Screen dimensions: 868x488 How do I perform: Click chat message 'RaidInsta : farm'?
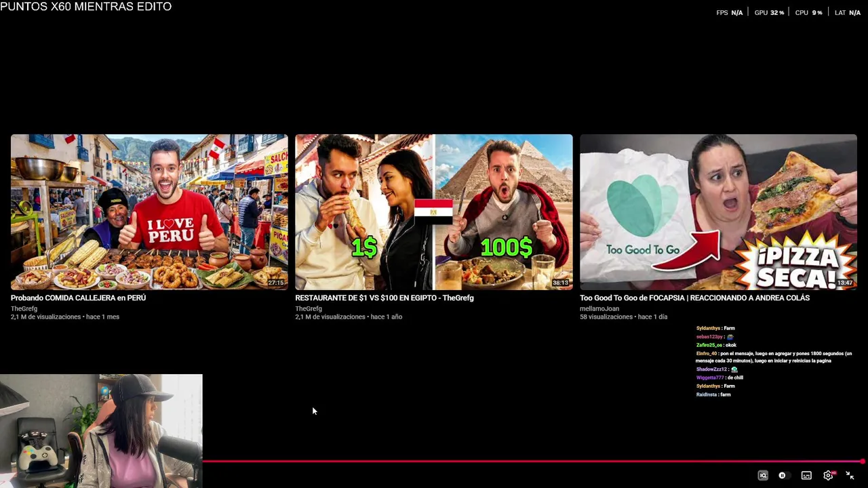[x=713, y=394]
